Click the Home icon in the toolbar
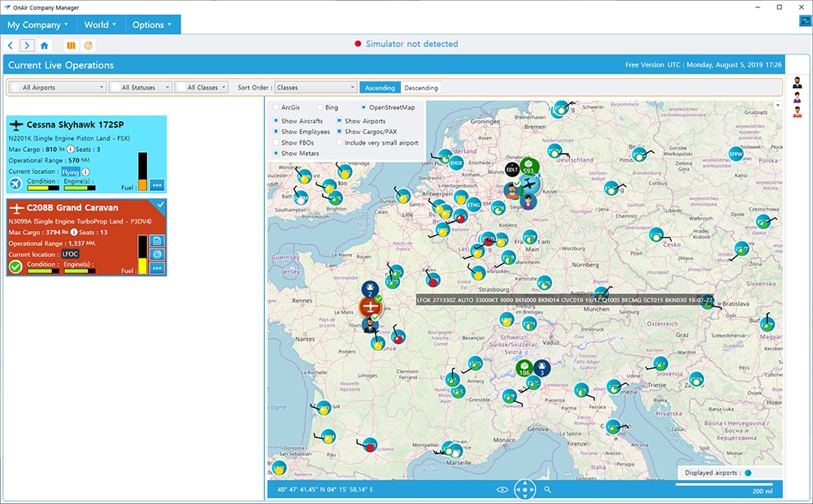The image size is (813, 504). pos(44,46)
